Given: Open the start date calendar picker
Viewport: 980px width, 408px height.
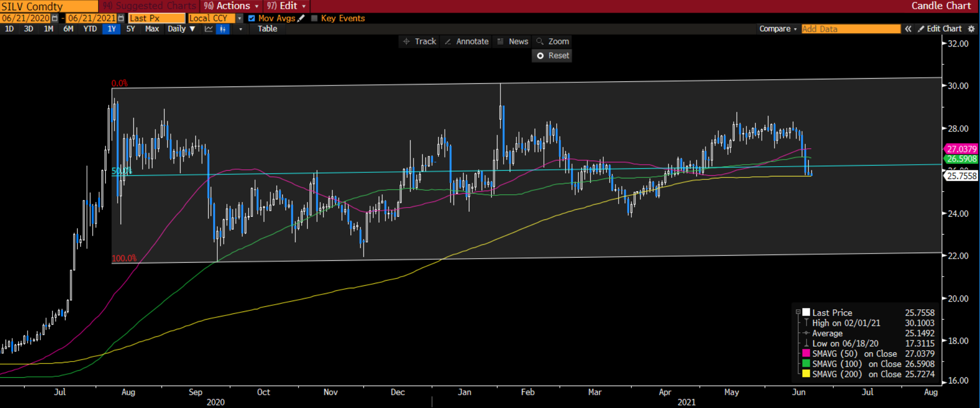Looking at the screenshot, I should (x=55, y=18).
